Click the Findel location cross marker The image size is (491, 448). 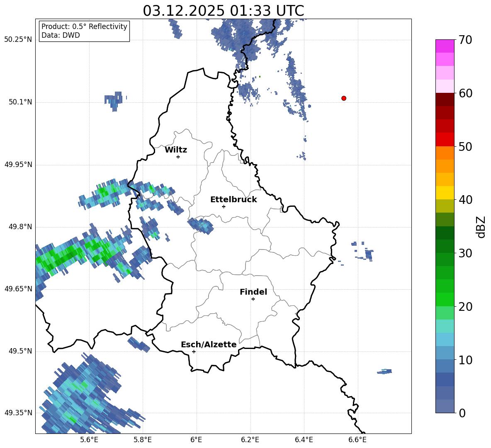(253, 299)
